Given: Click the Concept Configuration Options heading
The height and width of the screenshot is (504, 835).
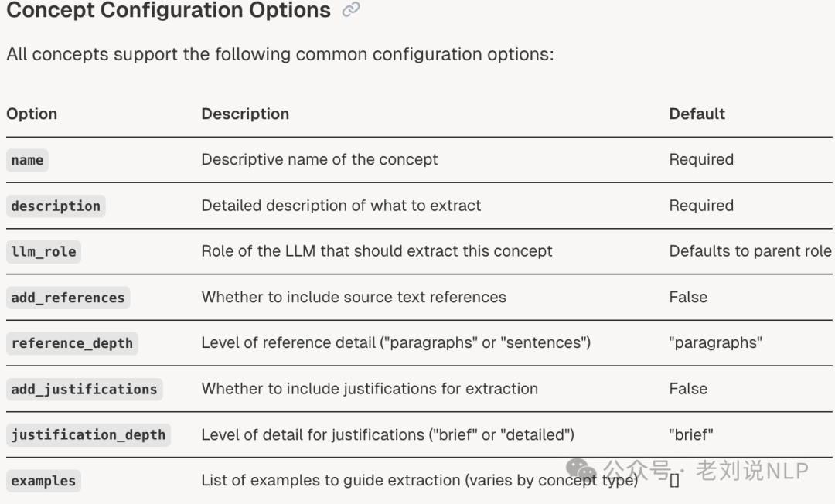Looking at the screenshot, I should point(169,10).
